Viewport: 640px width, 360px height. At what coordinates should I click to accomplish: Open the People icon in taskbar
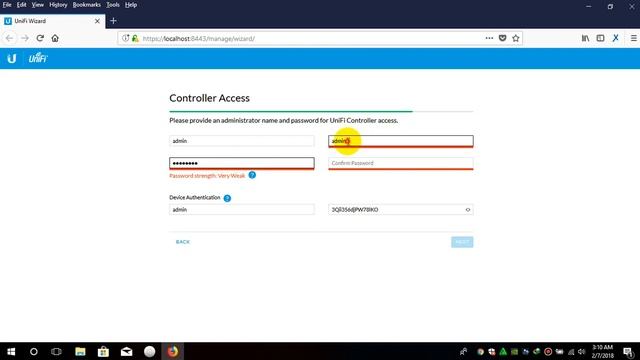pyautogui.click(x=463, y=351)
